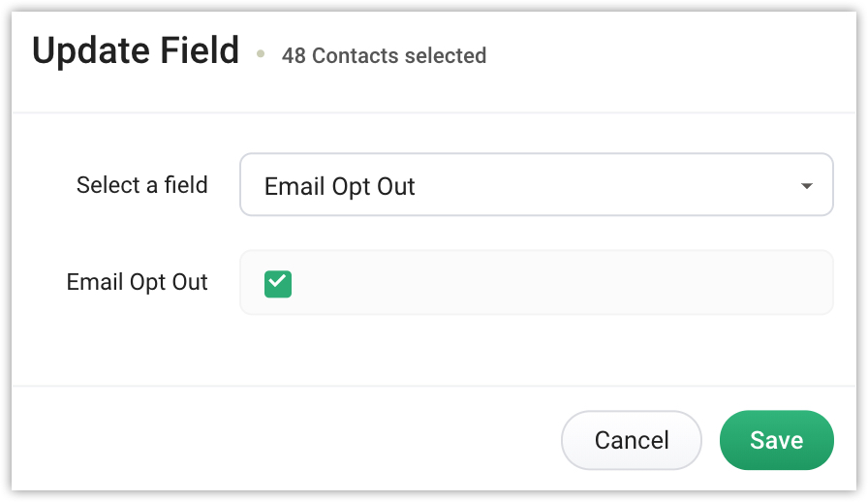Click the 48 Contacts selected text
This screenshot has width=868, height=502.
(x=385, y=56)
